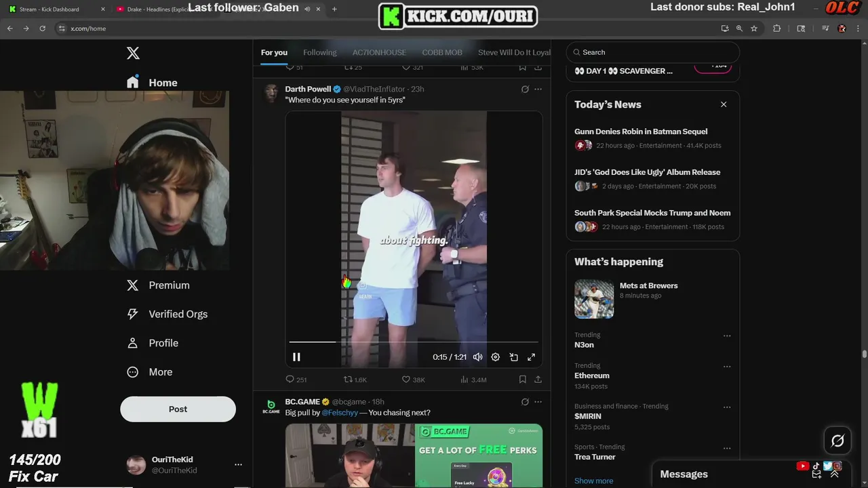Open new message icon in Messages
Viewport: 868px width, 488px height.
(x=816, y=474)
